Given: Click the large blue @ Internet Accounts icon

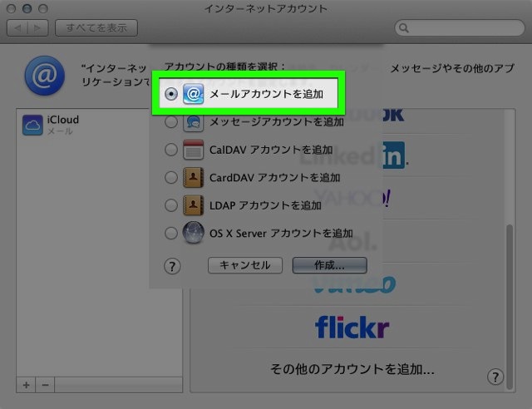Looking at the screenshot, I should pos(44,76).
